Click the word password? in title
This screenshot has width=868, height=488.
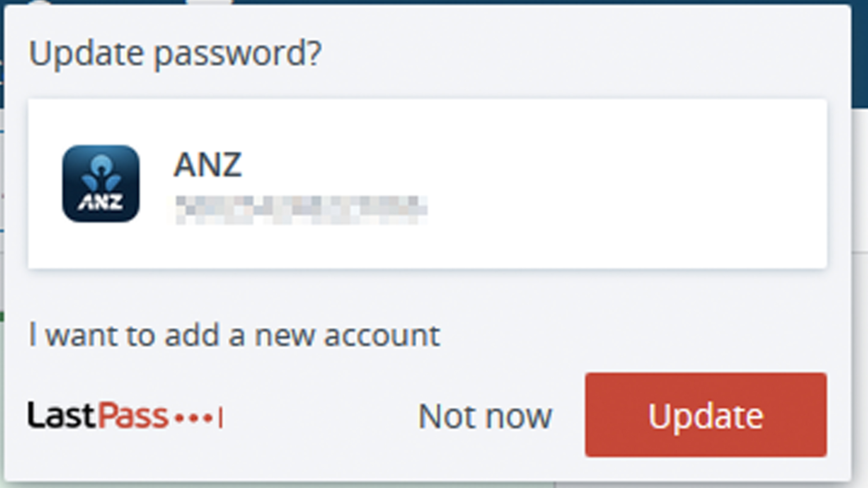point(238,54)
